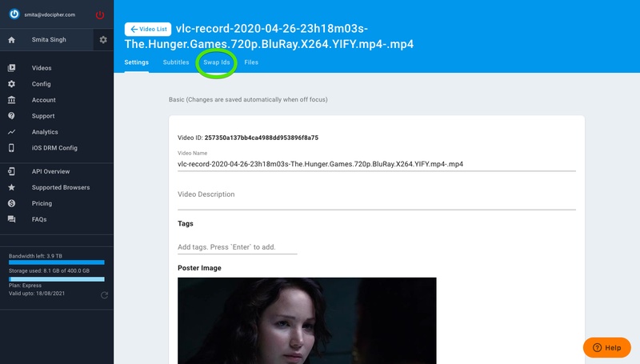Click the Support question icon

point(11,116)
